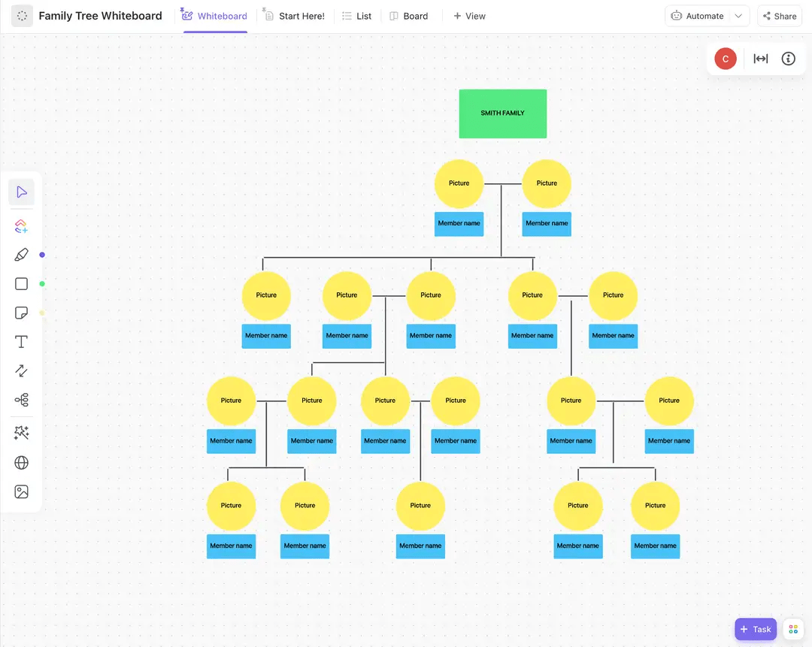Click the Family Tree Whiteboard title

(x=101, y=16)
